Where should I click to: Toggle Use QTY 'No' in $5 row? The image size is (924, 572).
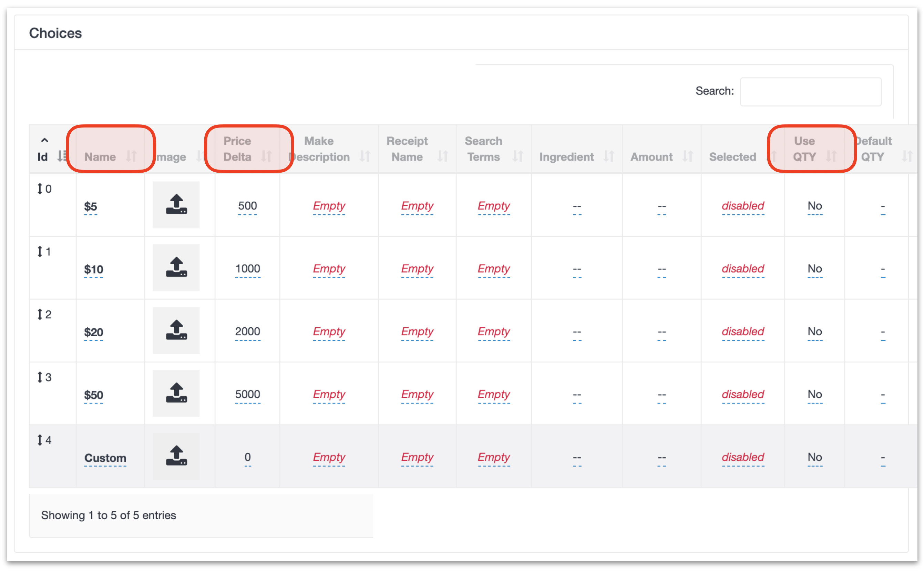(x=814, y=206)
